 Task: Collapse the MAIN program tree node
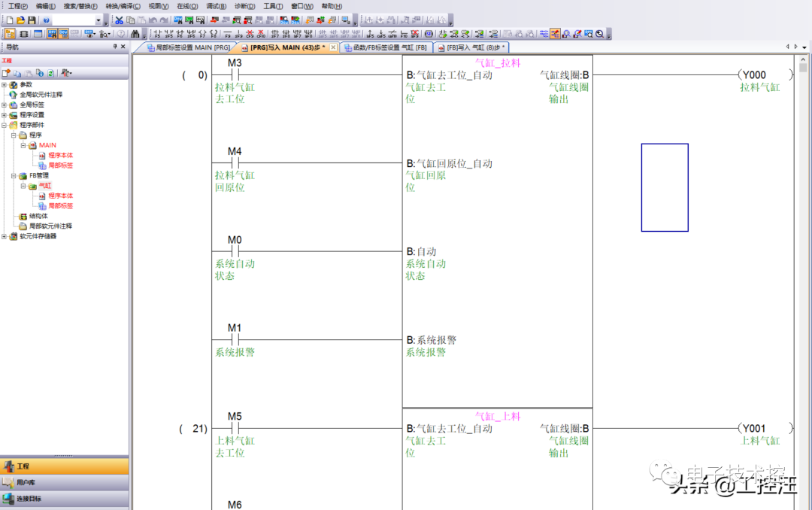point(23,144)
